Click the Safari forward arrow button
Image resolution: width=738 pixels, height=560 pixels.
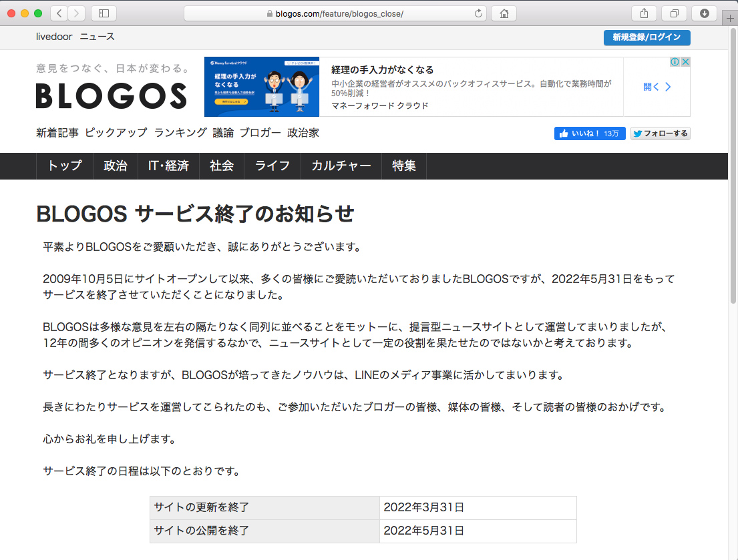[x=77, y=13]
